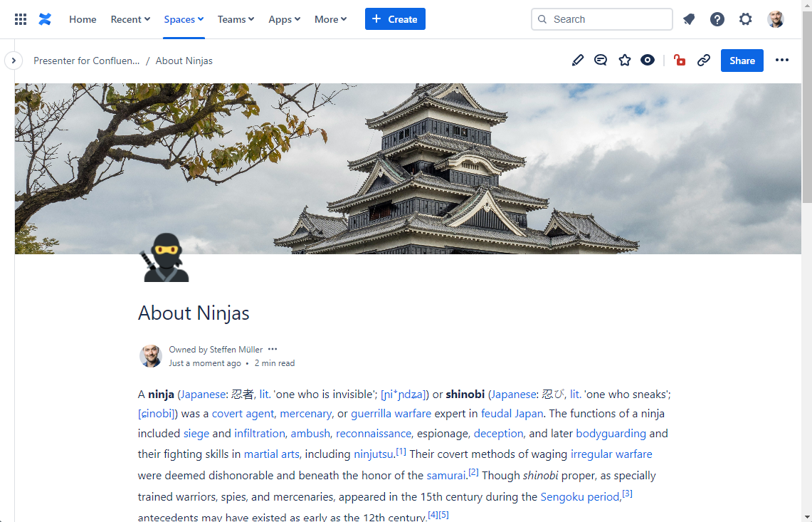This screenshot has height=522, width=812.
Task: Toggle page restrictions with the red lock
Action: pyautogui.click(x=680, y=61)
